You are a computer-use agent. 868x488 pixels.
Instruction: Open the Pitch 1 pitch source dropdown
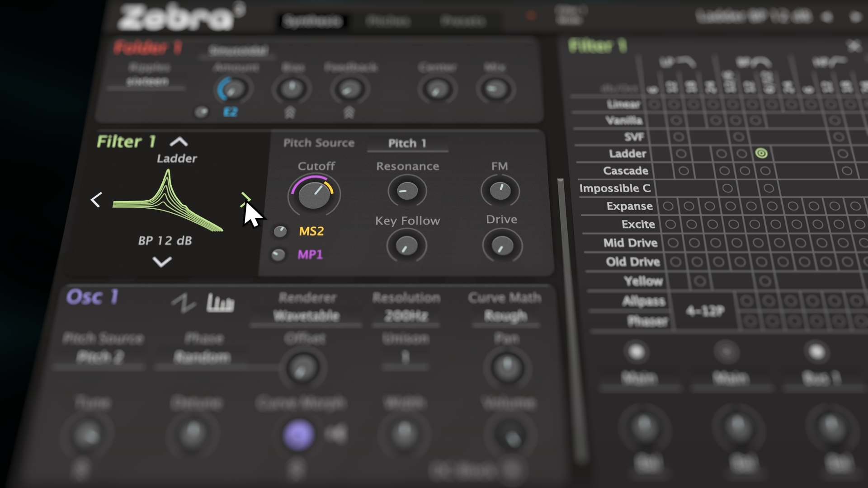407,143
